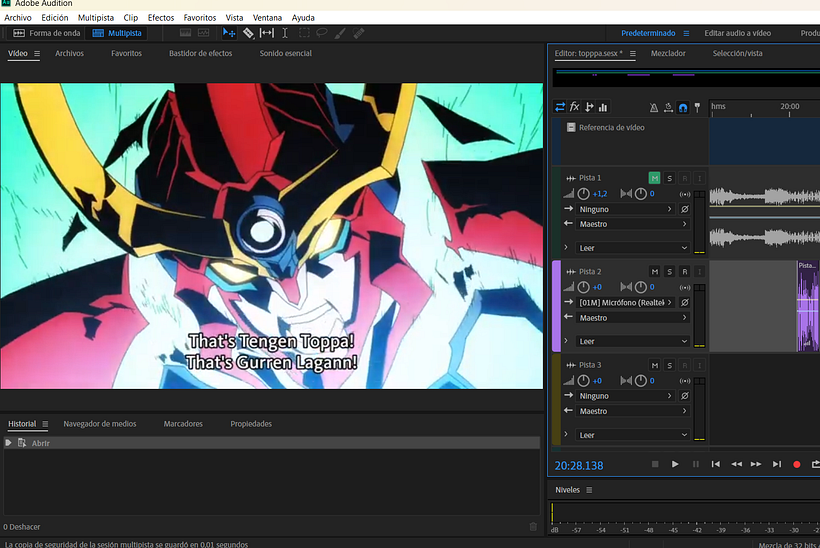Switch to Multipista view button
The image size is (820, 548).
coord(117,33)
